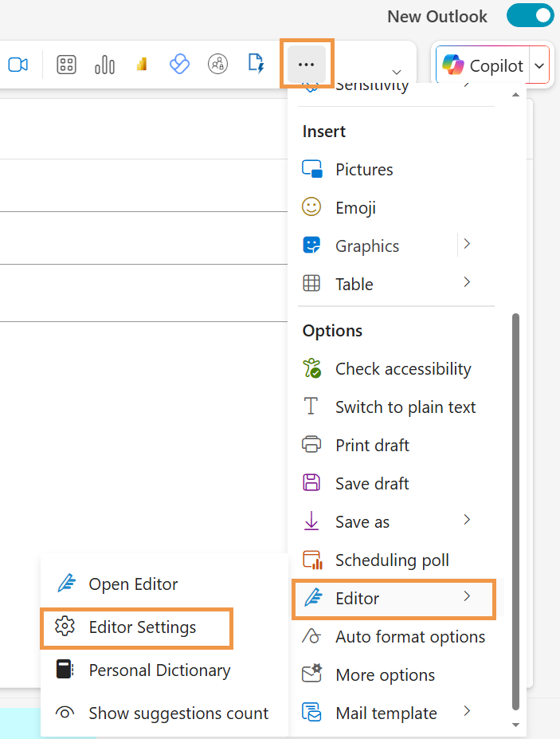This screenshot has height=739, width=560.
Task: Open Scheduling poll option
Action: pyautogui.click(x=391, y=560)
